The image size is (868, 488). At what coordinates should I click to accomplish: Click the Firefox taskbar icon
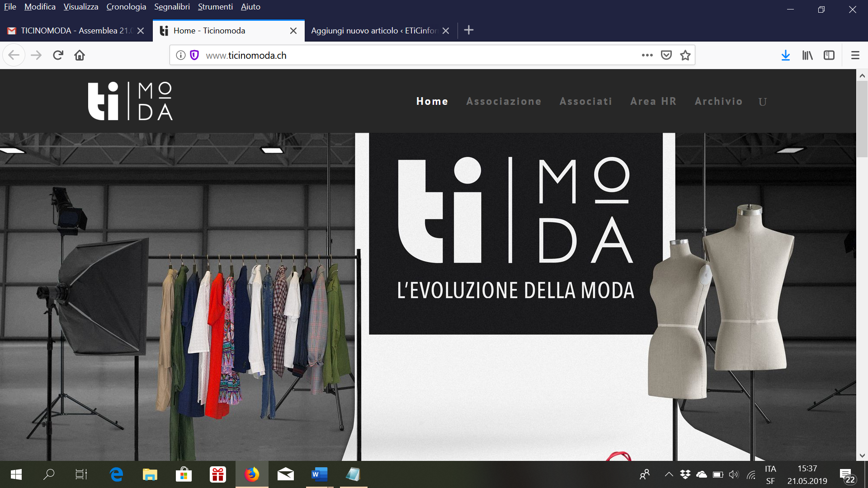pos(252,474)
